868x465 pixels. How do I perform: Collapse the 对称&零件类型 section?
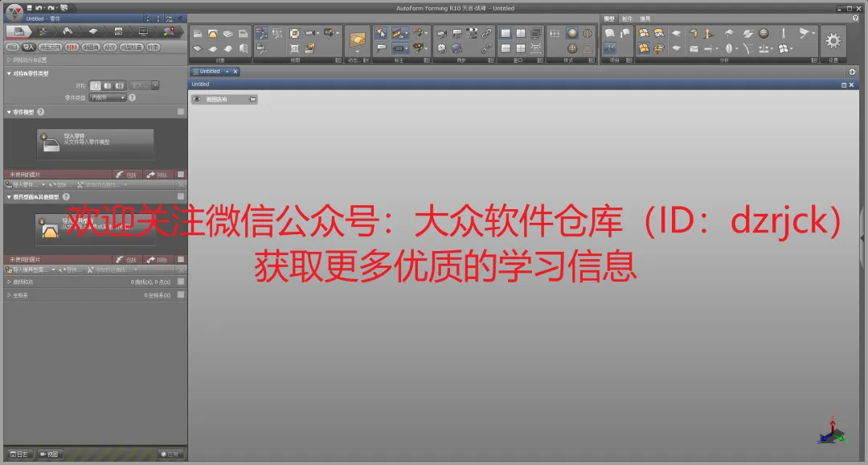[9, 73]
